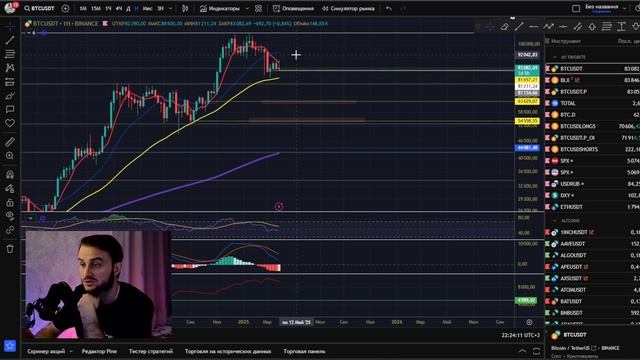Select the patterns tool in left toolbar

pos(10,68)
